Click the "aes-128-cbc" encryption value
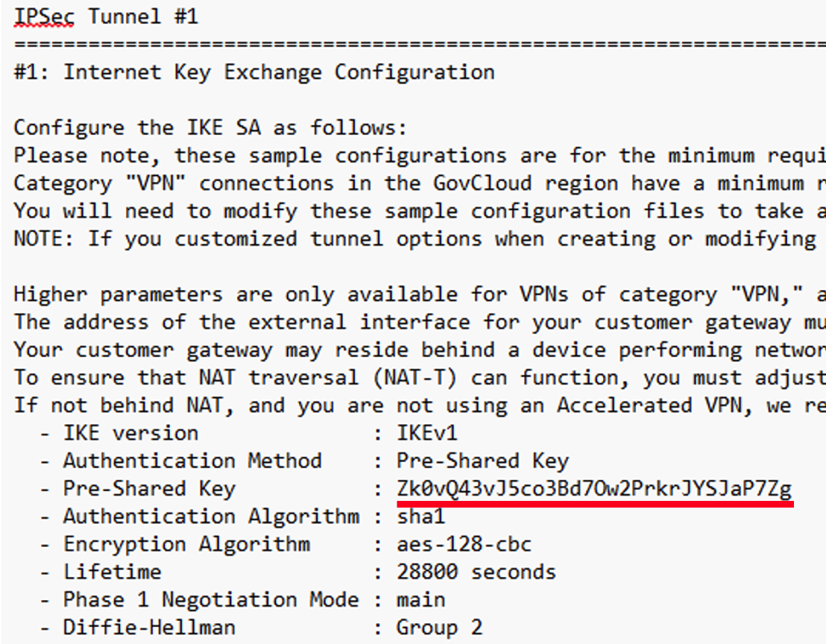Screen dimensions: 826x644 464,544
